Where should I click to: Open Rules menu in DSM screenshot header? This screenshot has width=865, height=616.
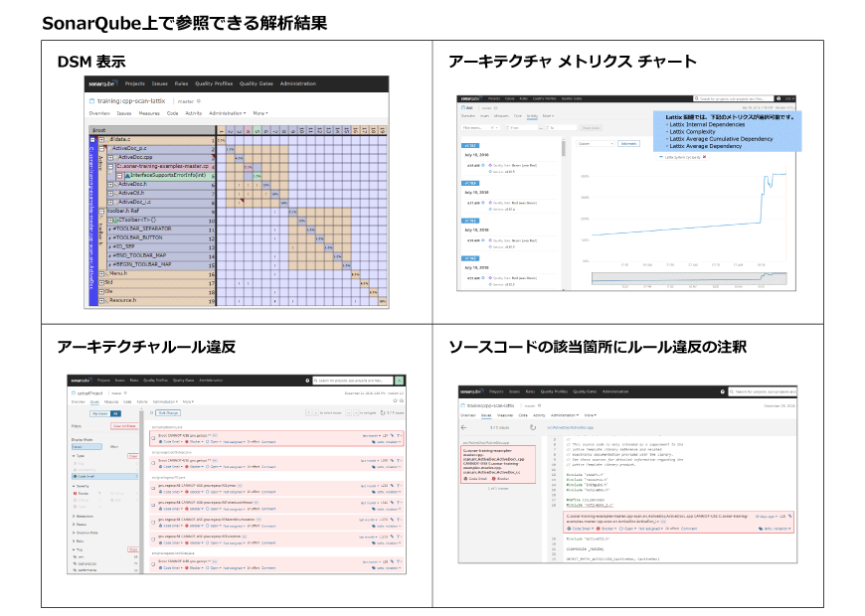(x=182, y=83)
